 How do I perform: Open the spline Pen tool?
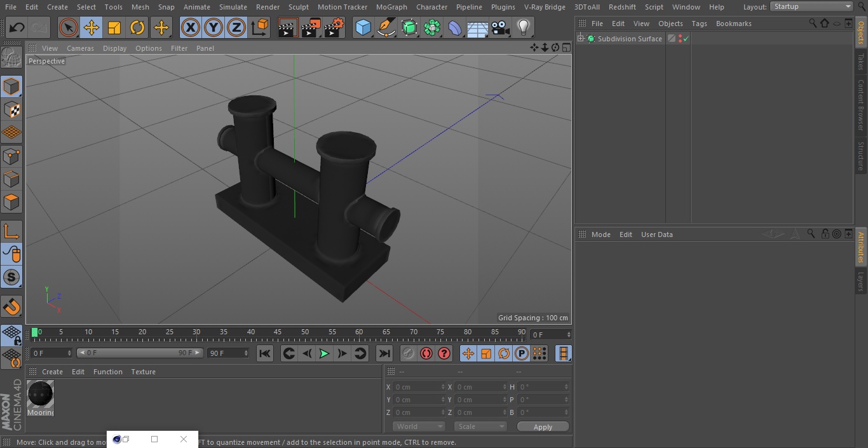386,28
